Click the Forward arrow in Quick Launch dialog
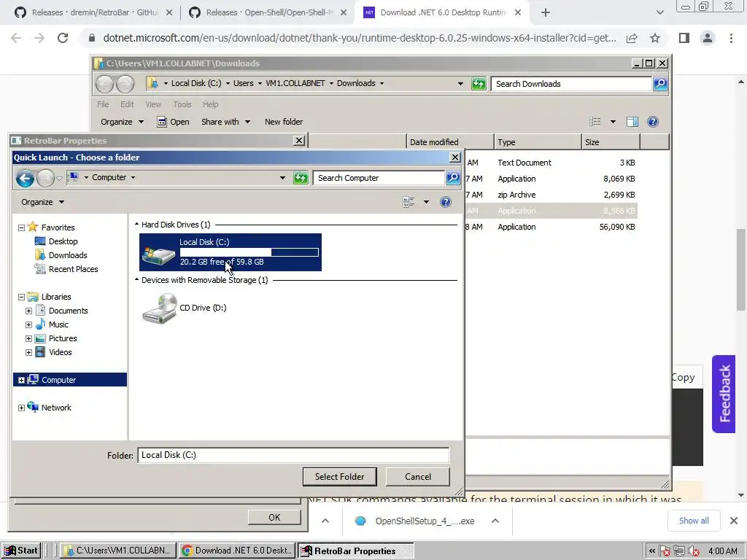Image resolution: width=747 pixels, height=560 pixels. point(45,179)
